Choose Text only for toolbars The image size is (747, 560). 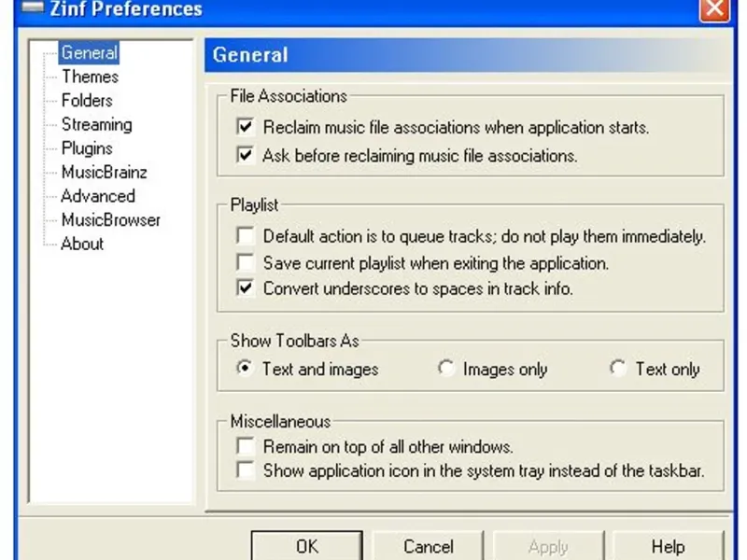coord(618,369)
